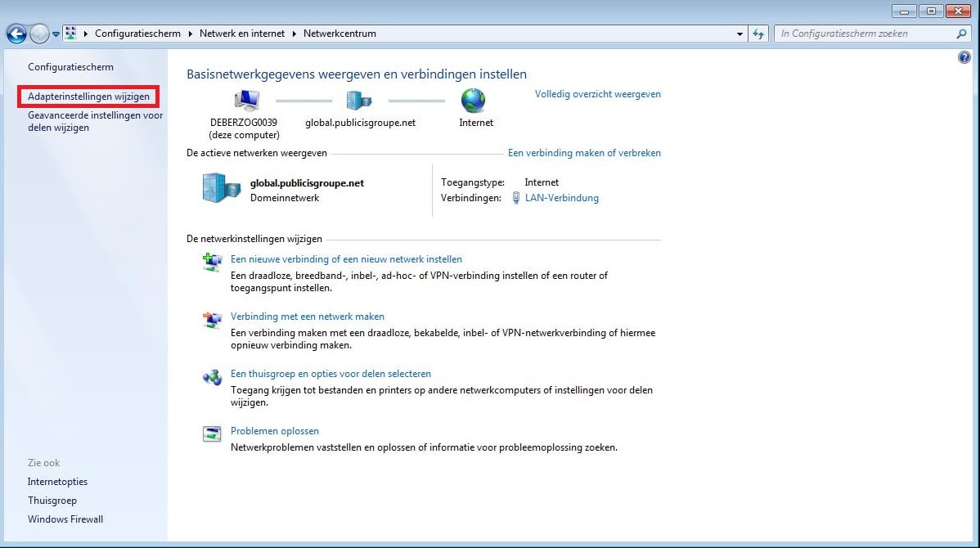Image resolution: width=980 pixels, height=548 pixels.
Task: Open Geavanceerde instellingen voor delen wijzigen
Action: [x=95, y=121]
